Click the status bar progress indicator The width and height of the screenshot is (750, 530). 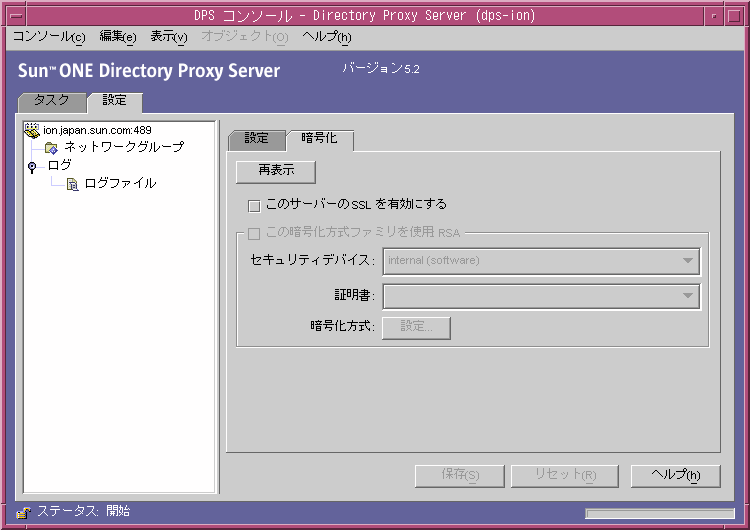point(660,514)
